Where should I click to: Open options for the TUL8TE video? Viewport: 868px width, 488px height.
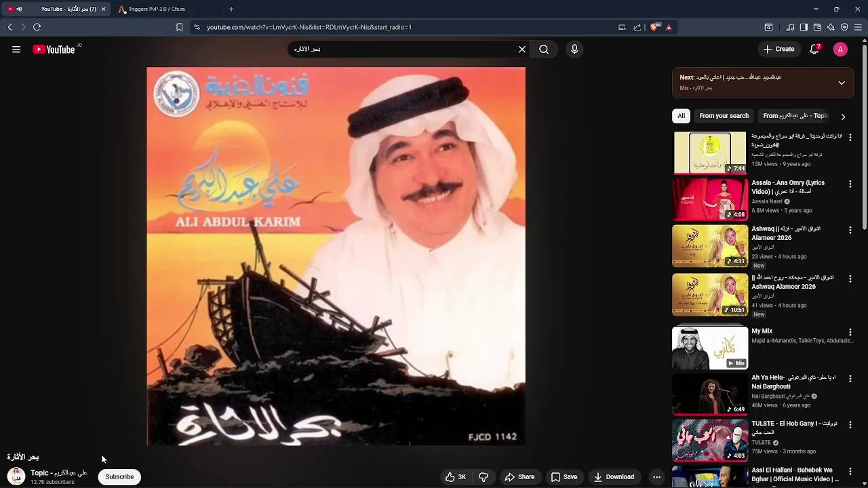coord(850,424)
